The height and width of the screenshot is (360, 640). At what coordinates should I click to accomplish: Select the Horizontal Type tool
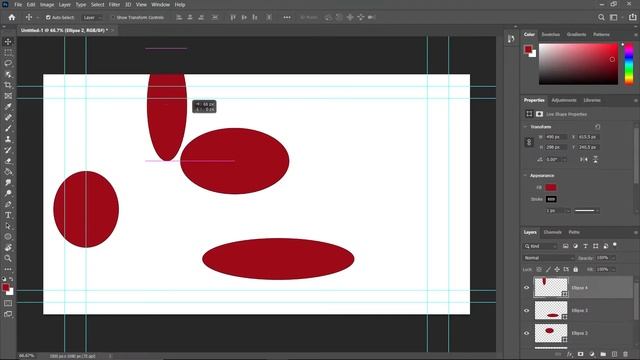tap(8, 215)
